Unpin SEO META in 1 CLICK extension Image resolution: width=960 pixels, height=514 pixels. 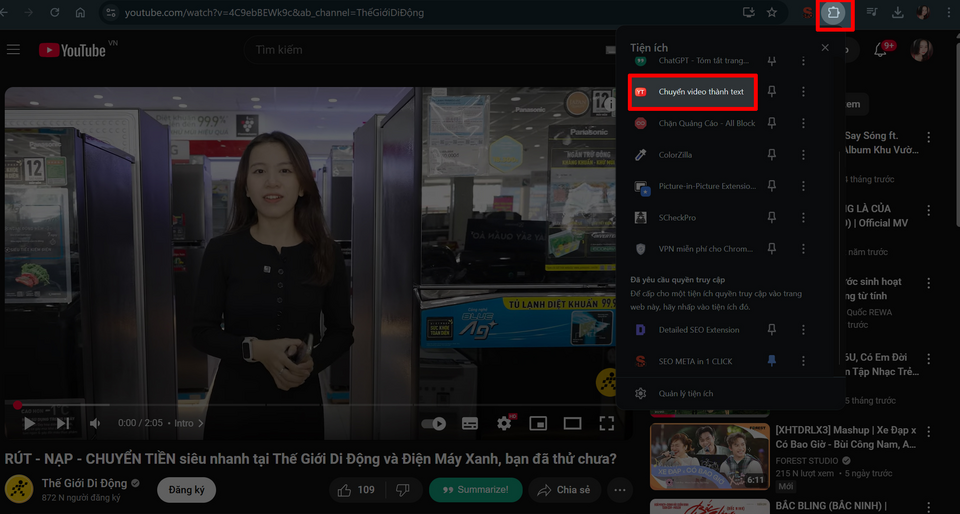[772, 361]
